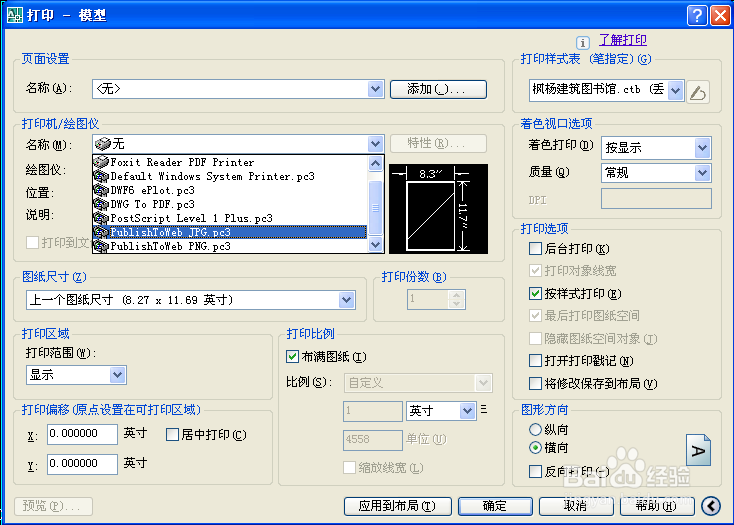
Task: Click the landscape orientation page A icon
Action: tap(698, 450)
